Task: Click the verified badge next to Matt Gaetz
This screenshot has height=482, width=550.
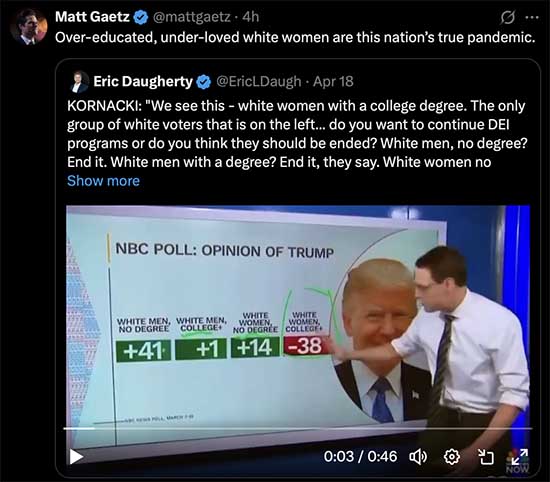Action: (141, 17)
